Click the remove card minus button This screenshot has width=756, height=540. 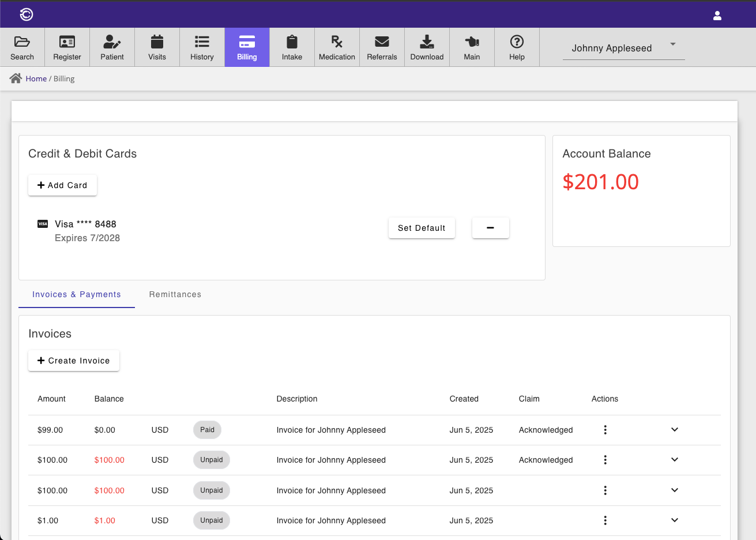click(x=490, y=227)
